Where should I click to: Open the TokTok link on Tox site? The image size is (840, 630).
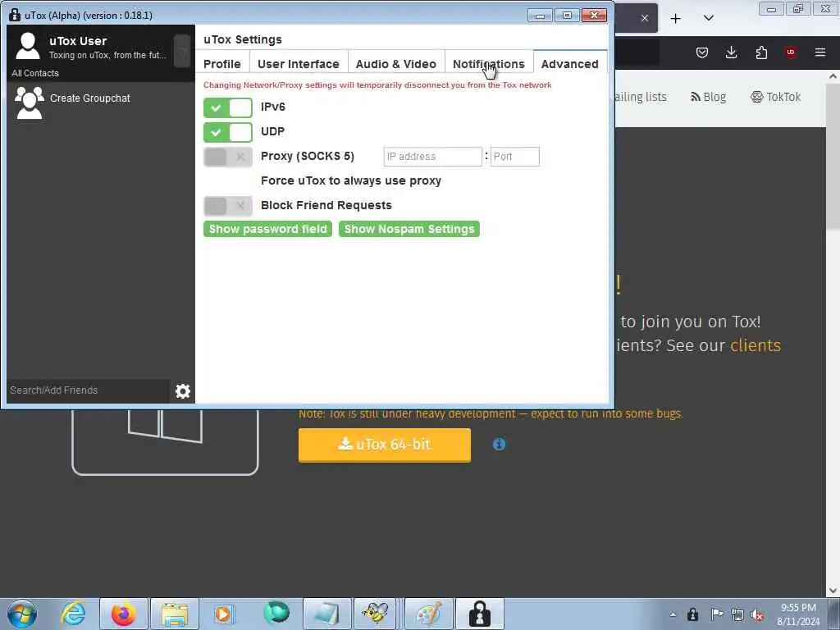click(x=776, y=97)
